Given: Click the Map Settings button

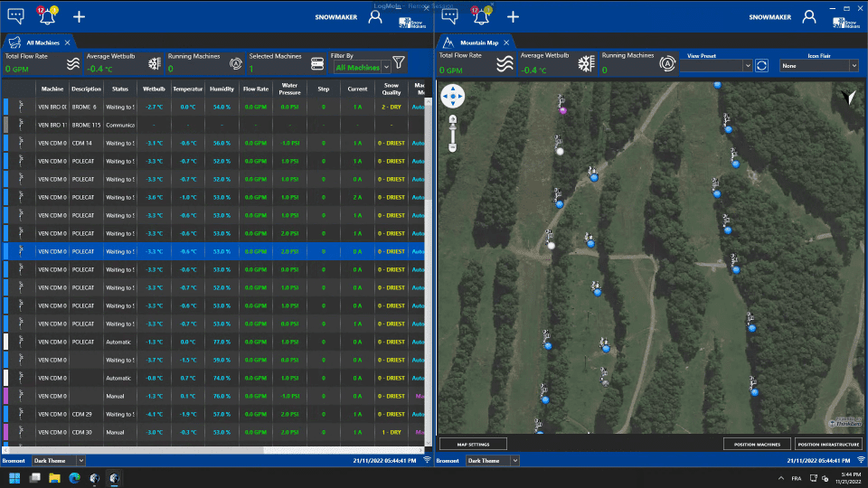Looking at the screenshot, I should tap(473, 444).
